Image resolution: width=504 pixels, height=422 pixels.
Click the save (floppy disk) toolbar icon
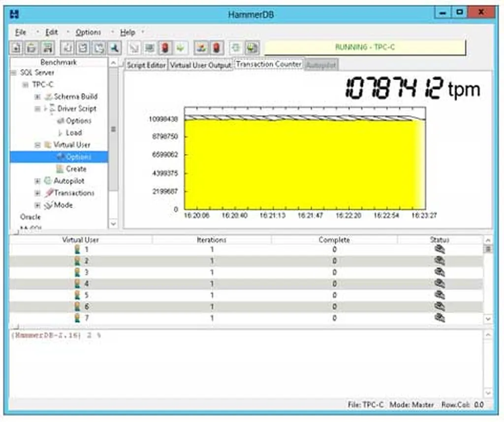tap(47, 48)
